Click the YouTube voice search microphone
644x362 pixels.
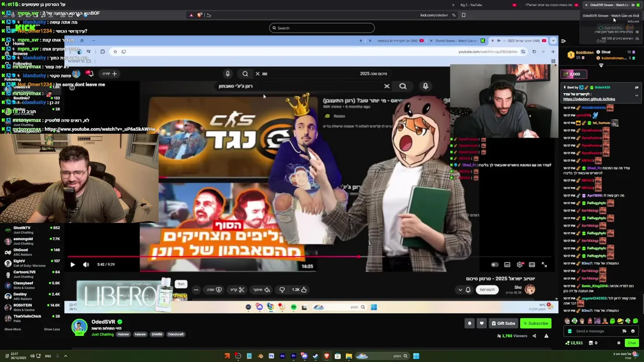click(x=228, y=74)
